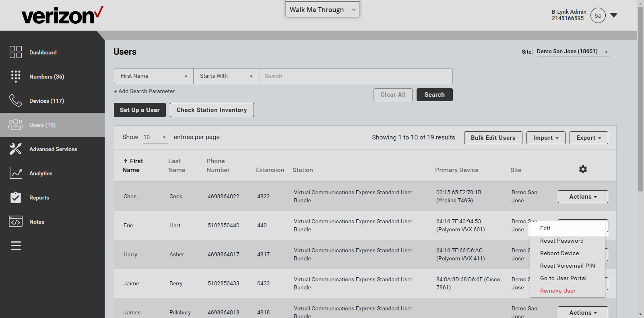Click + Add Search Parameter link
The width and height of the screenshot is (644, 318).
144,91
